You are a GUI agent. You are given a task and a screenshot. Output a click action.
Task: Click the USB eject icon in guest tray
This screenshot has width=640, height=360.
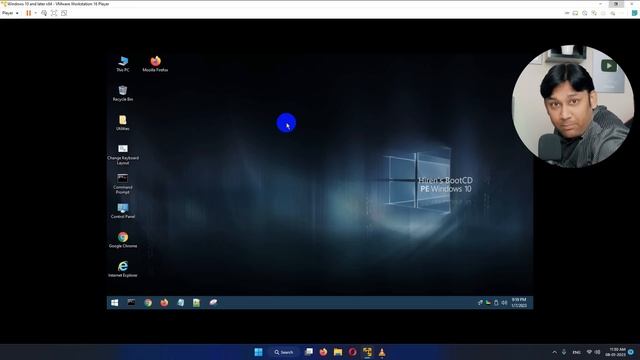[x=496, y=302]
